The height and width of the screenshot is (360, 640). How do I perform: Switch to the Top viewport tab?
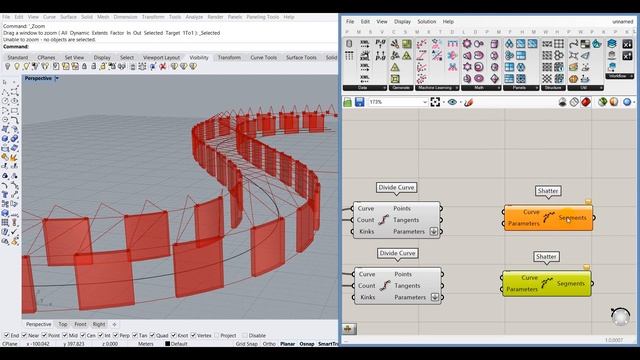62,324
